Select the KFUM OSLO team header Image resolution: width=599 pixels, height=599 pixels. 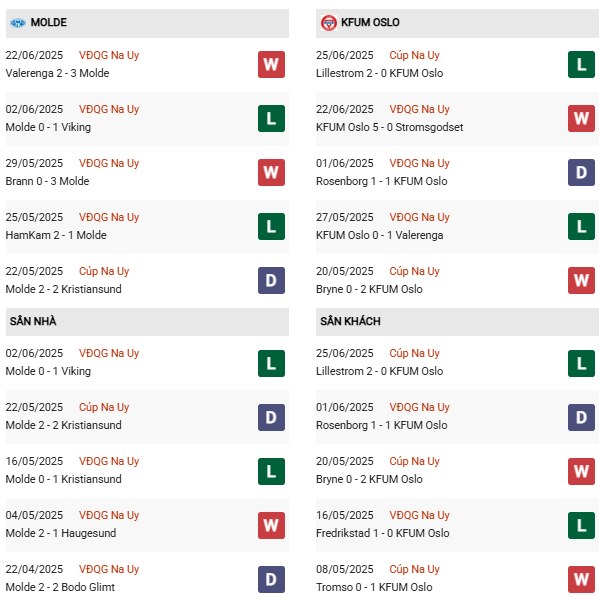coord(457,23)
